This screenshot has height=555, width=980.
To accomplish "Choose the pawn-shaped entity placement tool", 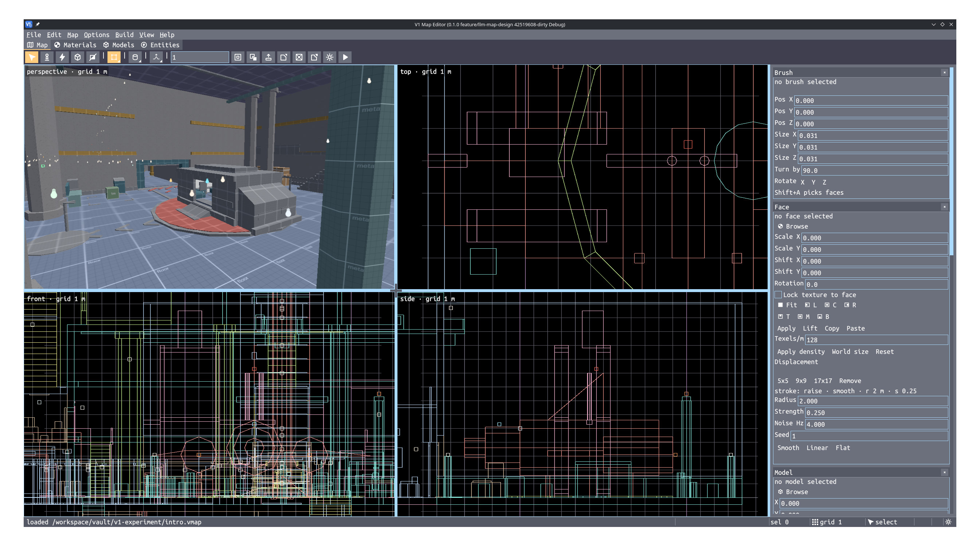I will (47, 57).
